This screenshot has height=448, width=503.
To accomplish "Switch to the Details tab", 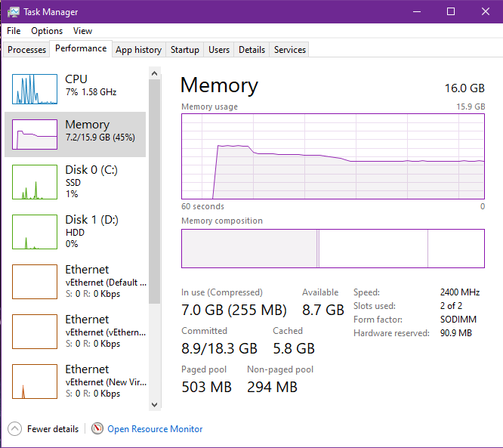I will coord(251,50).
